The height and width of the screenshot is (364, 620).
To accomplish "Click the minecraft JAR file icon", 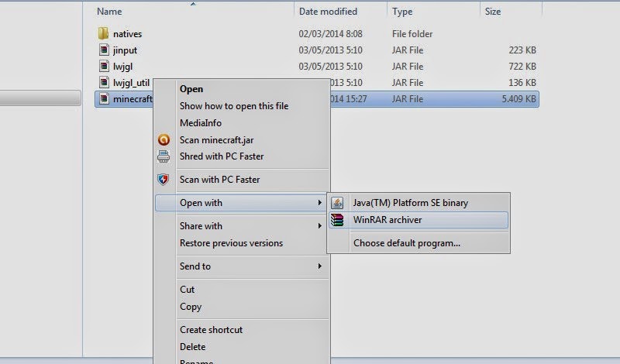I will 104,98.
